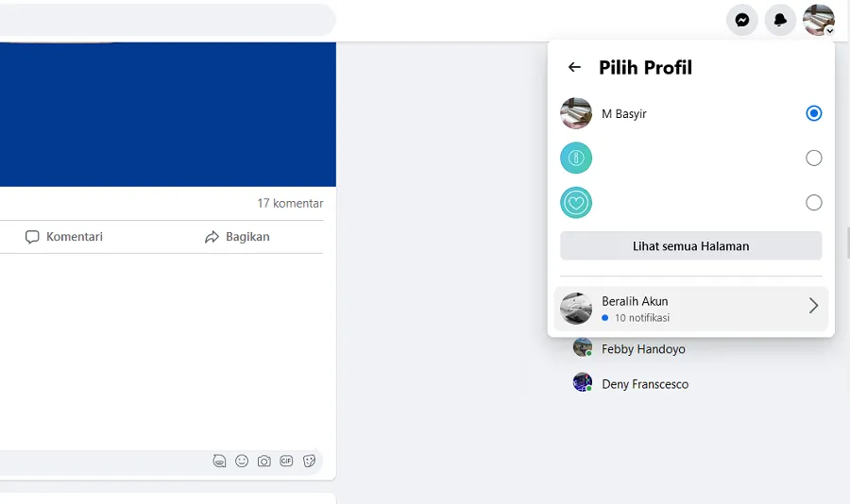The width and height of the screenshot is (850, 504).
Task: Open the Messenger icon in top bar
Action: [741, 20]
